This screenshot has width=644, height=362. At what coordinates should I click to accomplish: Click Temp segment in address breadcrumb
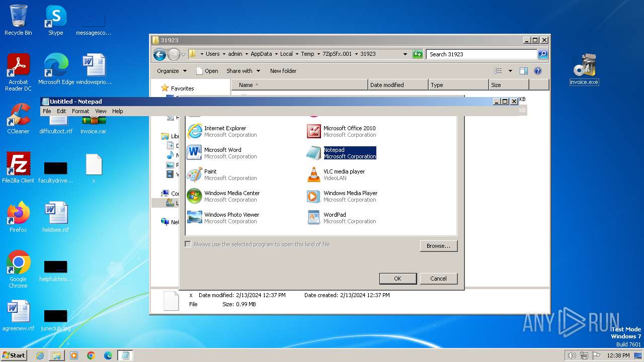[x=307, y=54]
